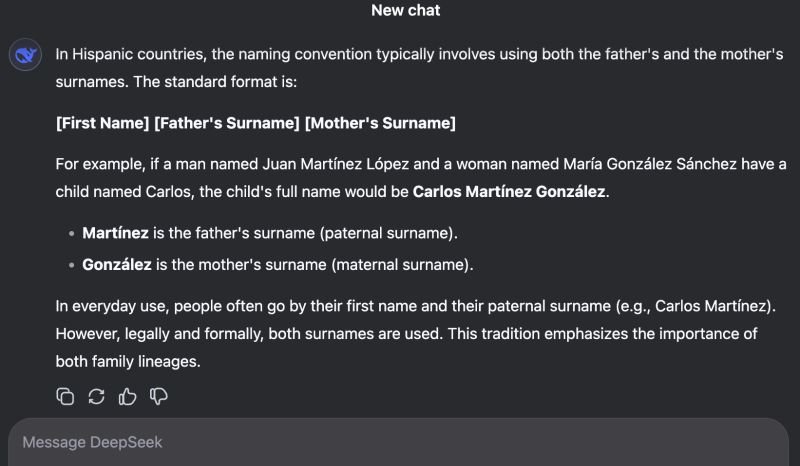Click the bullet dot before González
This screenshot has width=800, height=466.
click(71, 265)
